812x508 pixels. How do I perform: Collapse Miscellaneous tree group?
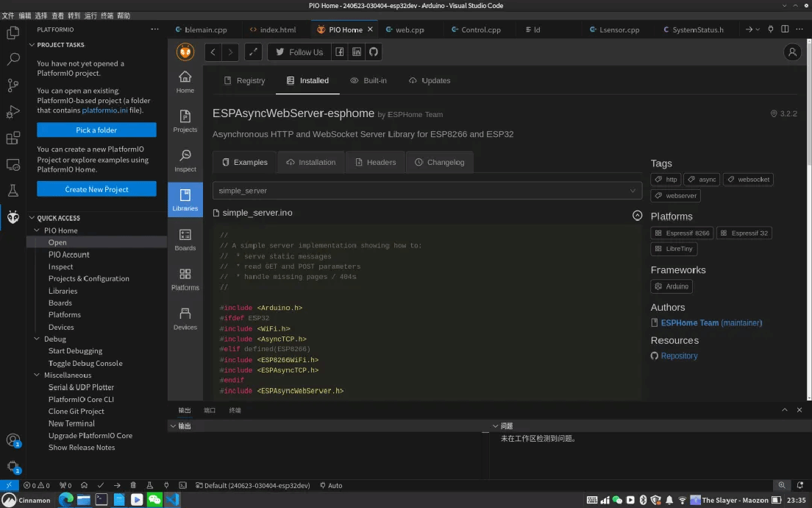(37, 375)
